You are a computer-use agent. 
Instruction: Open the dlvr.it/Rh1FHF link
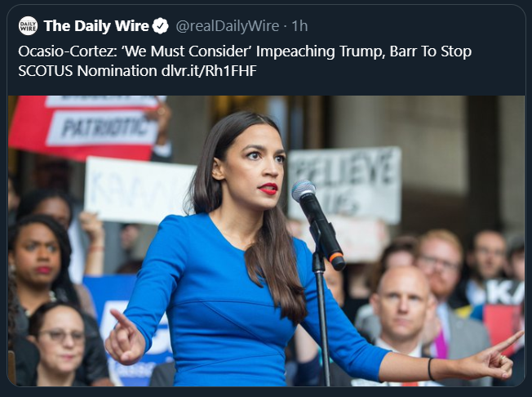coord(209,71)
